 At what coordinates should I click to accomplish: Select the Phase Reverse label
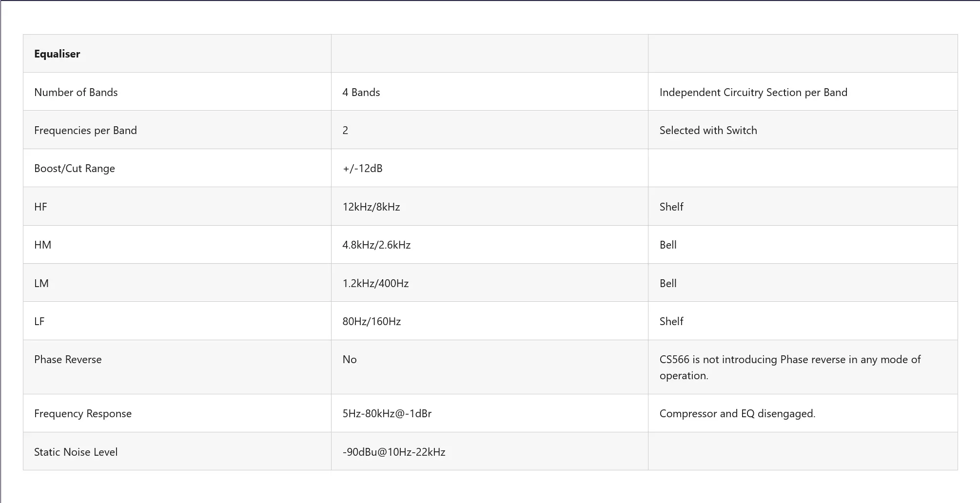pos(68,360)
